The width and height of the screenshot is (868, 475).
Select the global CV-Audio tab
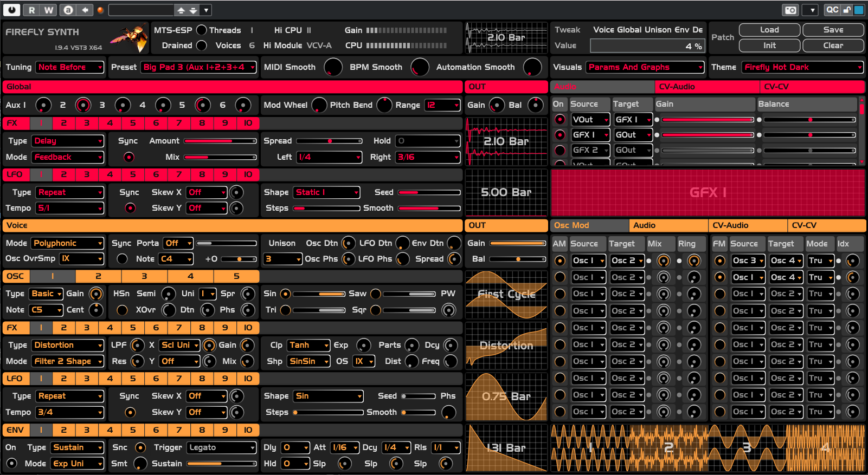707,87
